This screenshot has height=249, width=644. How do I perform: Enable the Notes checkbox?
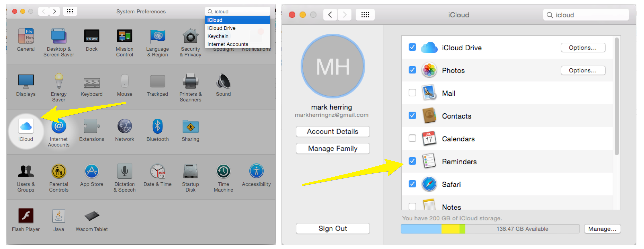(412, 206)
